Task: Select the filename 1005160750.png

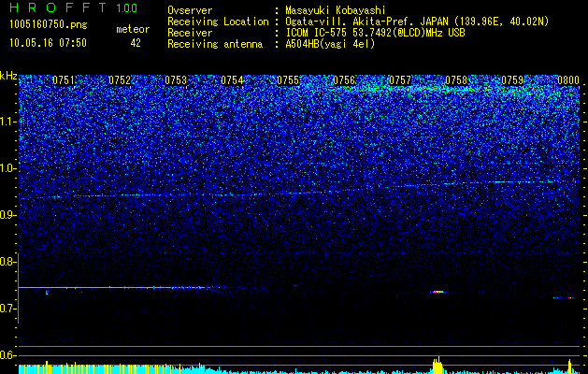Action: pos(49,24)
